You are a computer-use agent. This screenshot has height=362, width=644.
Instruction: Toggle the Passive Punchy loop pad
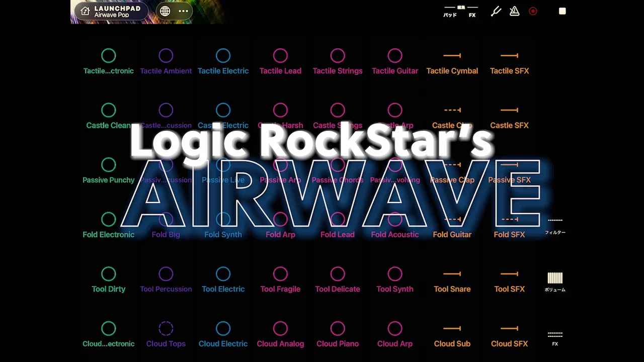click(109, 171)
